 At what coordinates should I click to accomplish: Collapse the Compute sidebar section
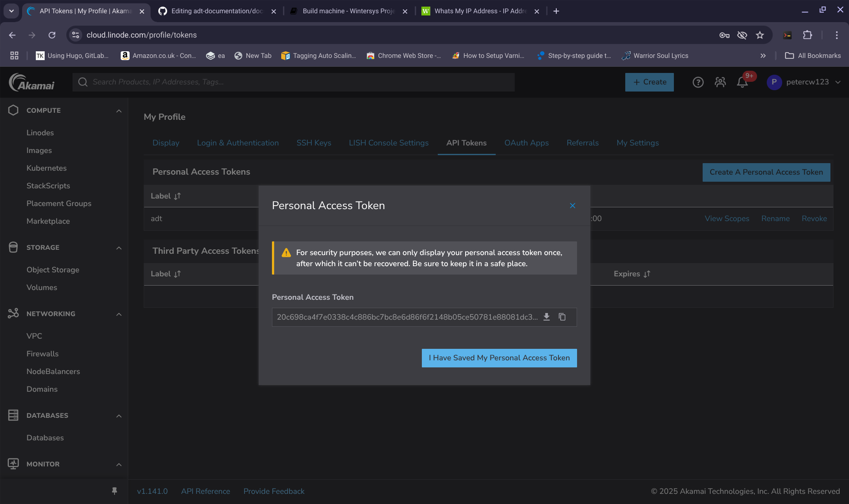tap(119, 111)
